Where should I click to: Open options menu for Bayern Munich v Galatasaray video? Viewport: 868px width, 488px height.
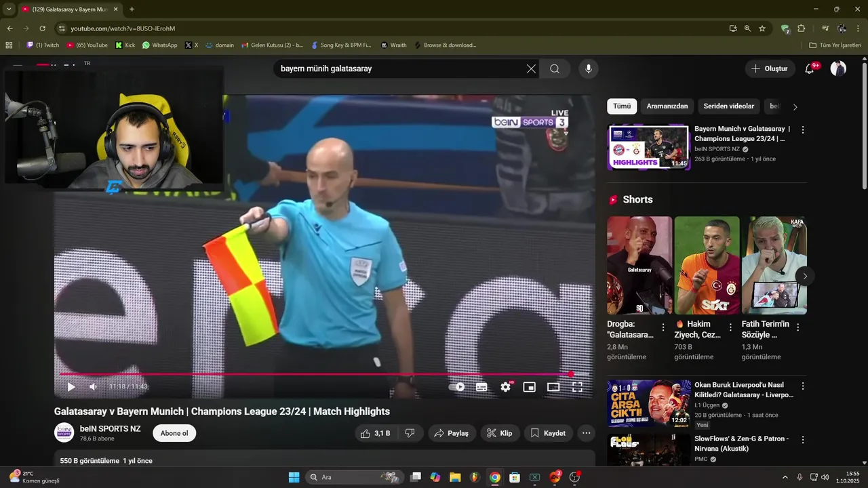(803, 129)
